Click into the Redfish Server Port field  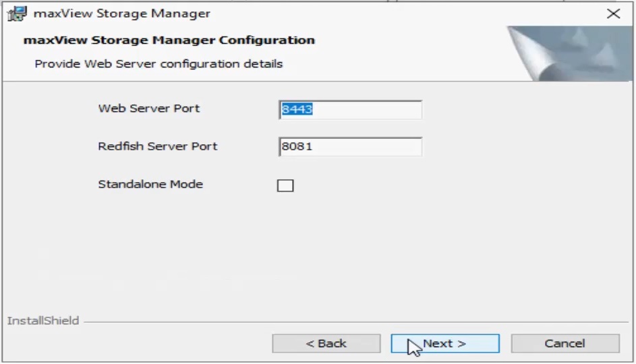[350, 146]
